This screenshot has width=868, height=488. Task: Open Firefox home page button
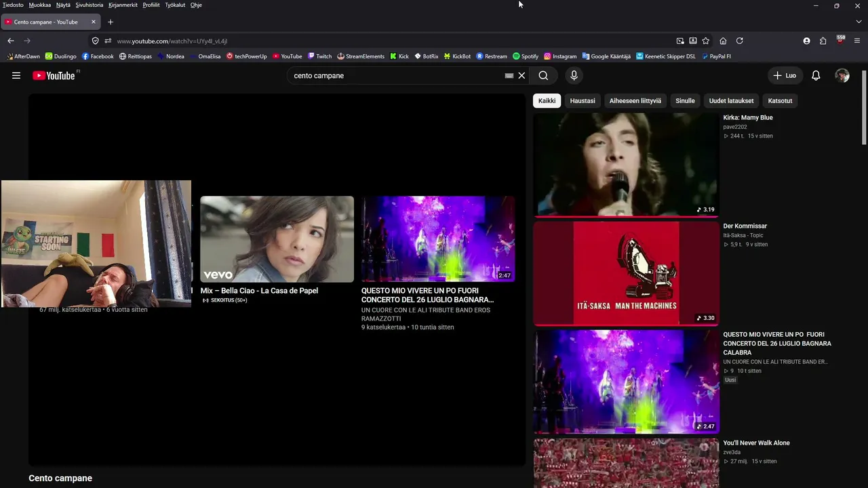coord(723,41)
